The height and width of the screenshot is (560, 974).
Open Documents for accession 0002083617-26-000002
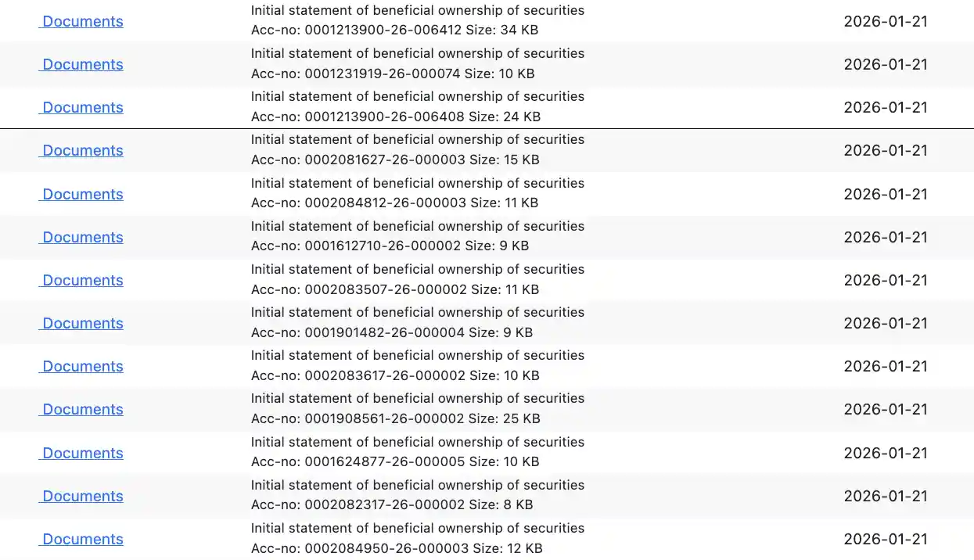pyautogui.click(x=82, y=367)
